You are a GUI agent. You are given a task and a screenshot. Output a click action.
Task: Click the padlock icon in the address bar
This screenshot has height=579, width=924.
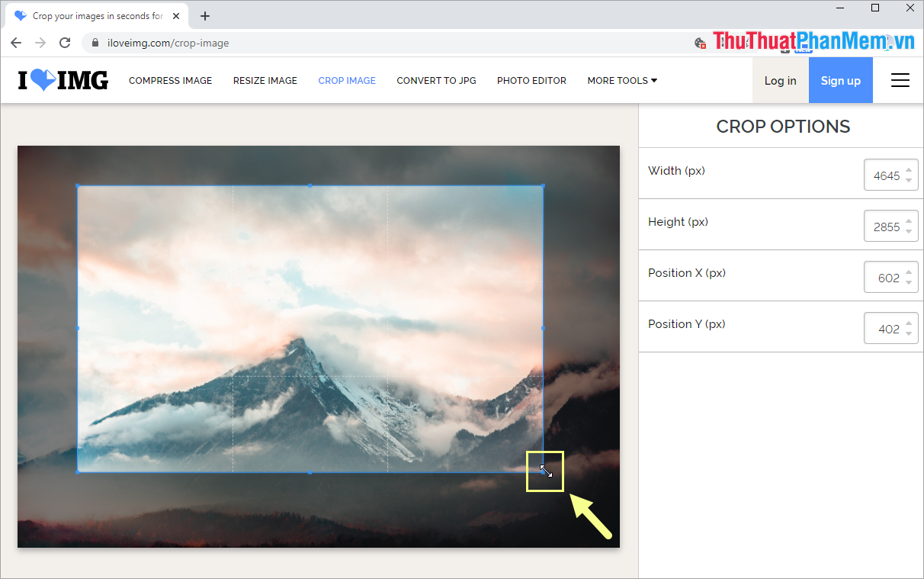[x=95, y=43]
